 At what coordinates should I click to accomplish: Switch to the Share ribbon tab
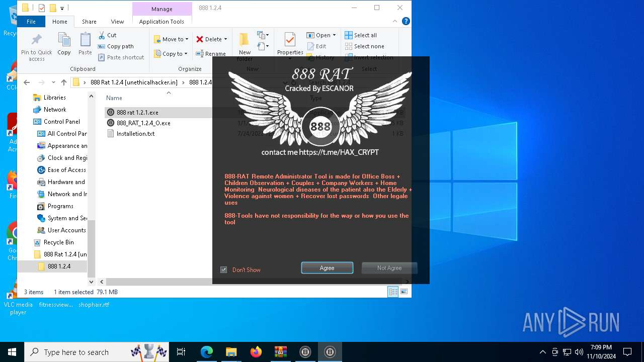coord(89,22)
